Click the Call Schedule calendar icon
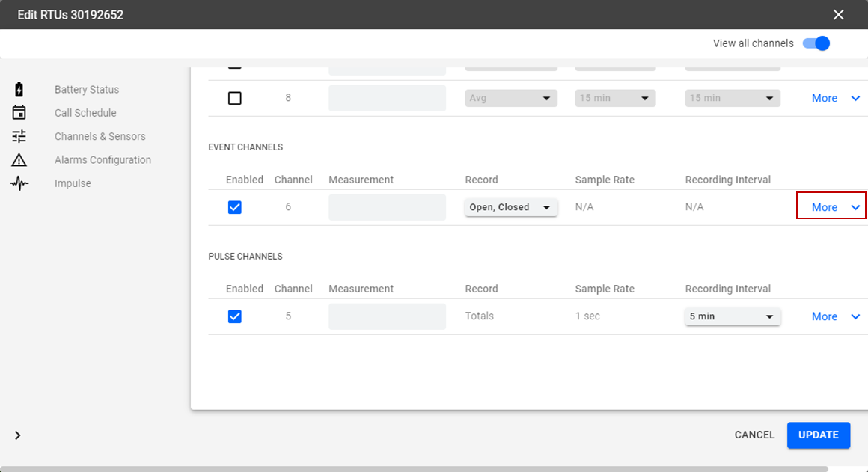This screenshot has width=868, height=472. point(19,113)
